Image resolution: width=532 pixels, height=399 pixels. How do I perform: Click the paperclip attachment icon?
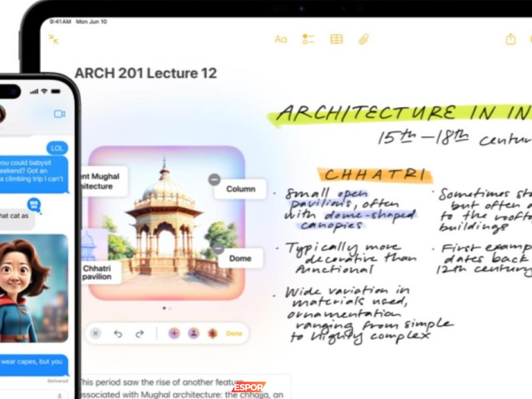pyautogui.click(x=363, y=39)
